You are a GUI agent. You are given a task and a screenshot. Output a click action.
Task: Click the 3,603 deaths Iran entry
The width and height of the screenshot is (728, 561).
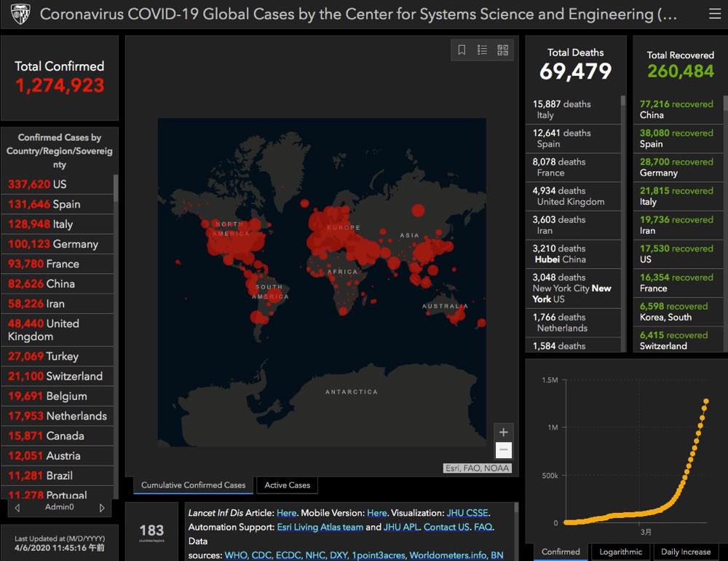coord(574,225)
